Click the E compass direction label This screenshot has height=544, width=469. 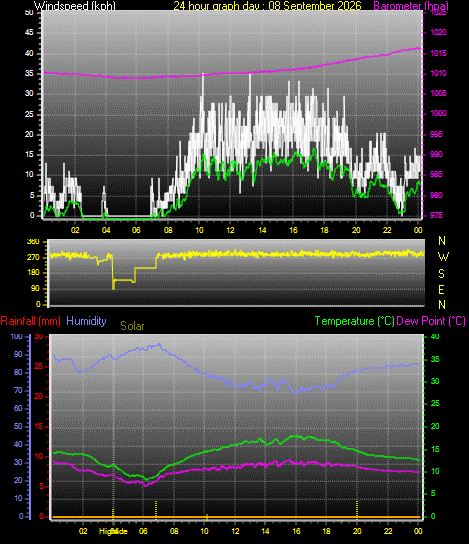[441, 289]
